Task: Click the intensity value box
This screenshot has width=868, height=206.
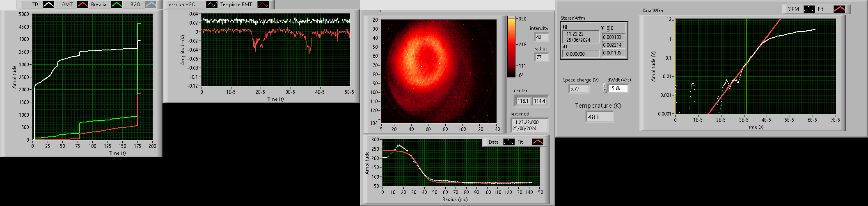Action: [x=541, y=37]
